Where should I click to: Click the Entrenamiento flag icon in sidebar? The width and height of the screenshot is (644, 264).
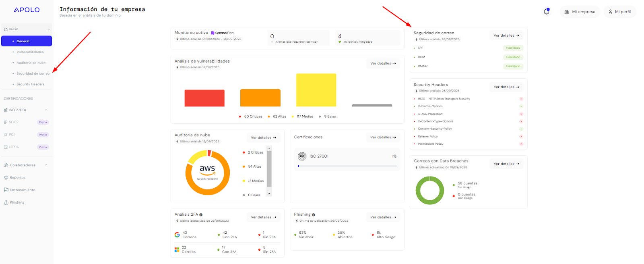pos(6,190)
